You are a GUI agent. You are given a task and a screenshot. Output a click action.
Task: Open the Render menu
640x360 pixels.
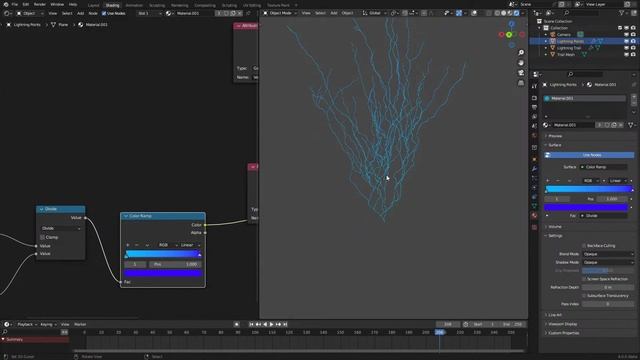tap(40, 4)
